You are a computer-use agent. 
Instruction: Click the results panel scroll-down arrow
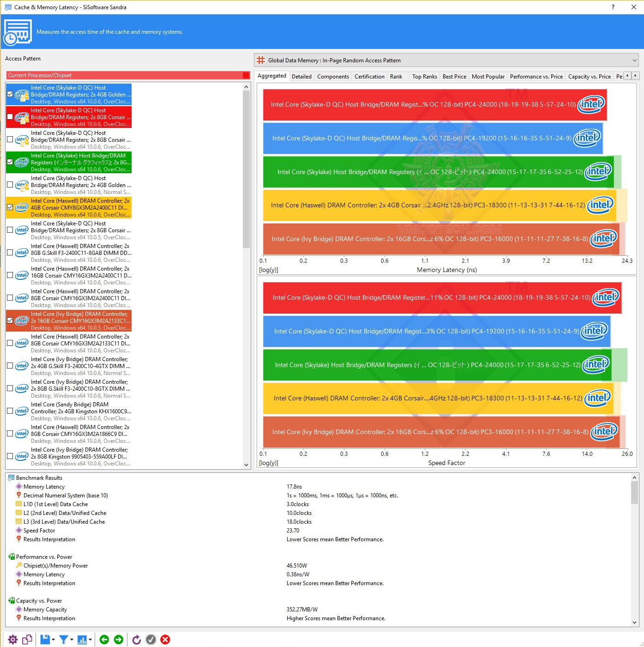tap(635, 623)
